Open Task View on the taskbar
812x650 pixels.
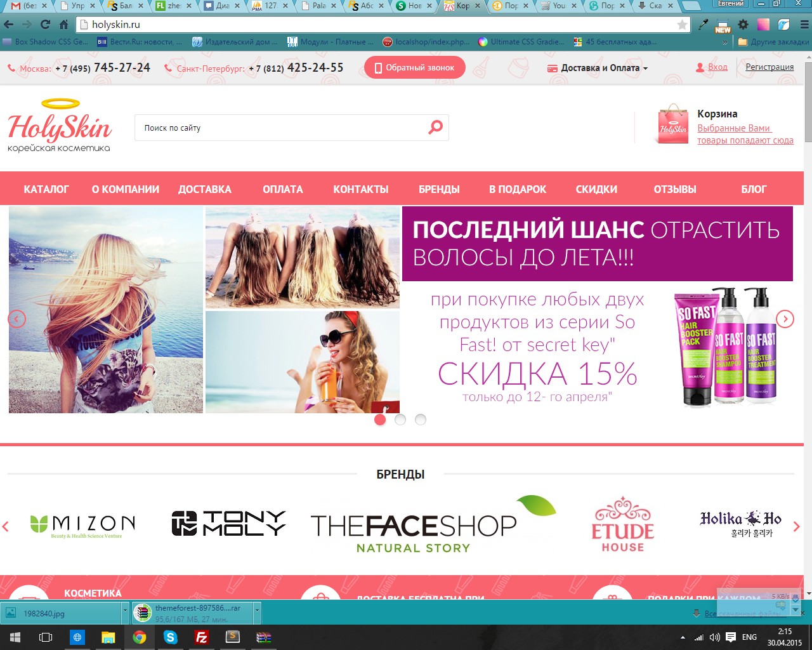tap(46, 637)
